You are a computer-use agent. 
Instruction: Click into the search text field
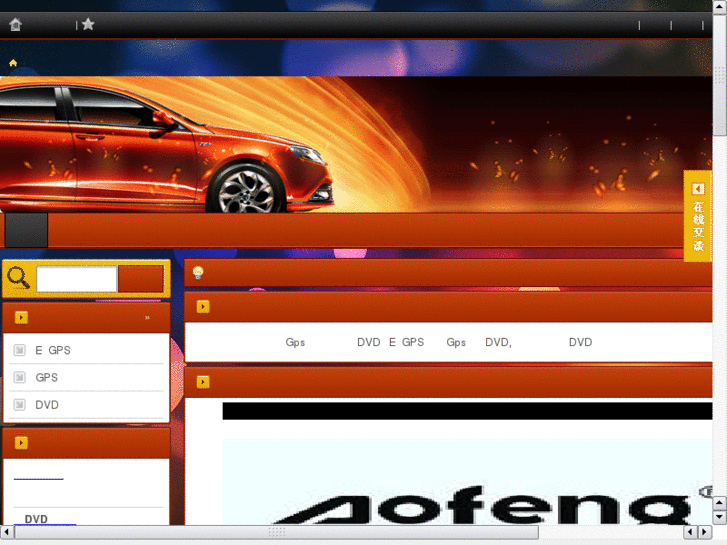coord(77,279)
